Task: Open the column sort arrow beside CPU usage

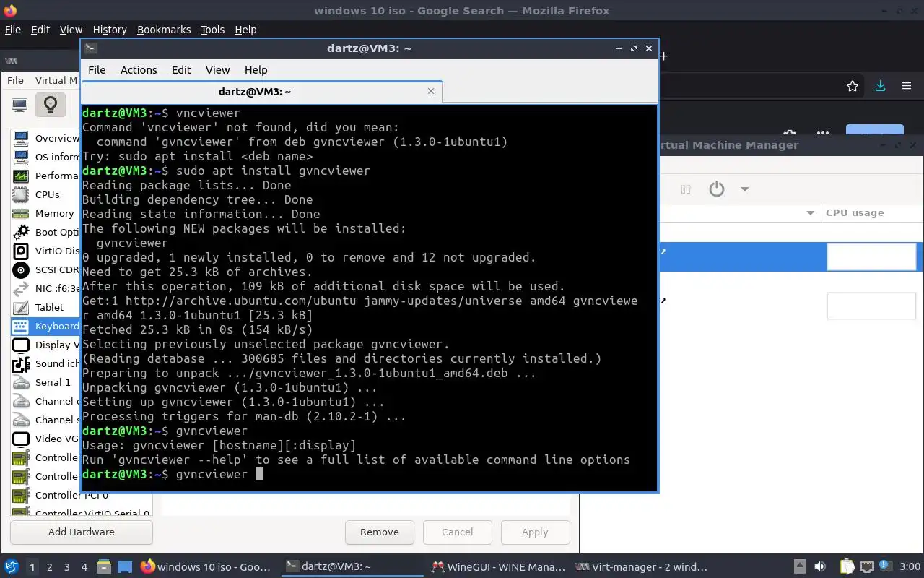Action: tap(810, 212)
